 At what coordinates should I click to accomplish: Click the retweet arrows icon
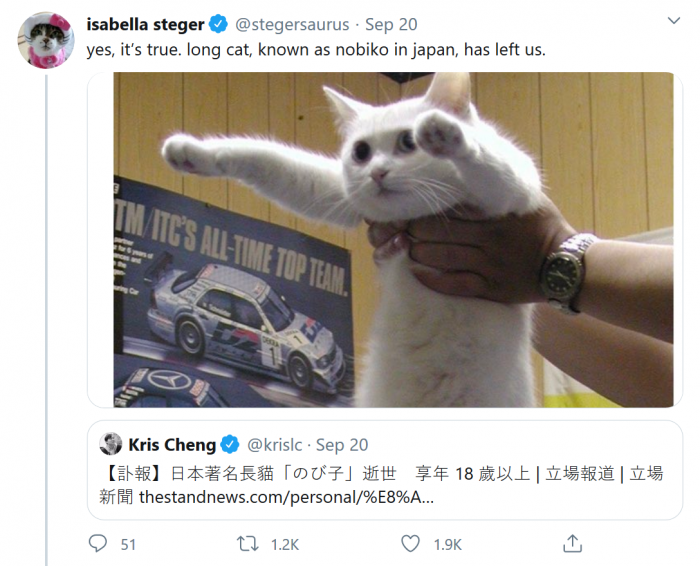(247, 544)
